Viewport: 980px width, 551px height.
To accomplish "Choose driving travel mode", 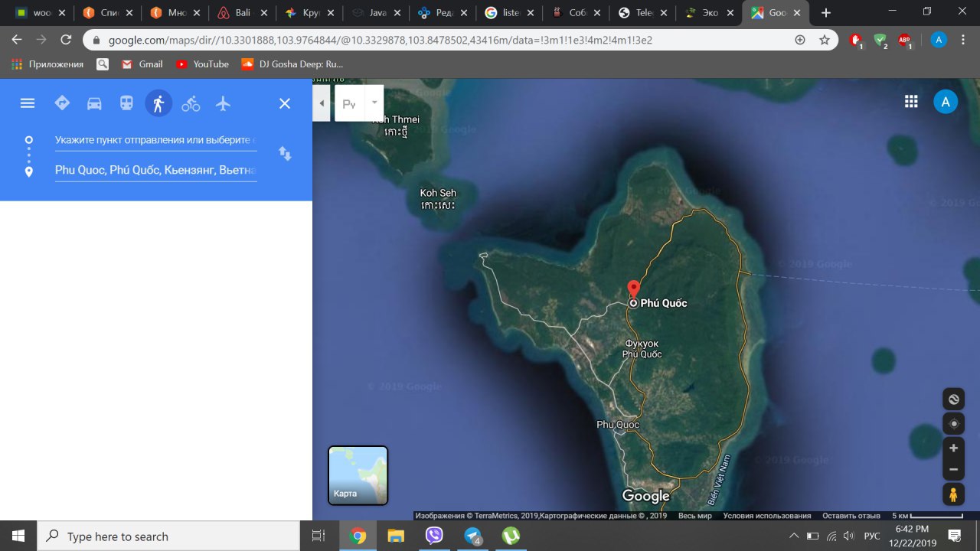I will (94, 103).
